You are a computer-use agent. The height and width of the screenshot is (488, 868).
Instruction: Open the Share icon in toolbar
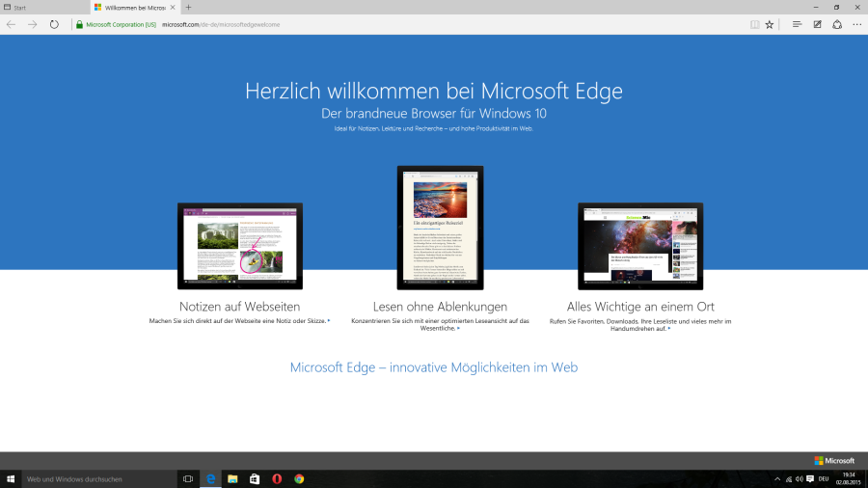[837, 24]
